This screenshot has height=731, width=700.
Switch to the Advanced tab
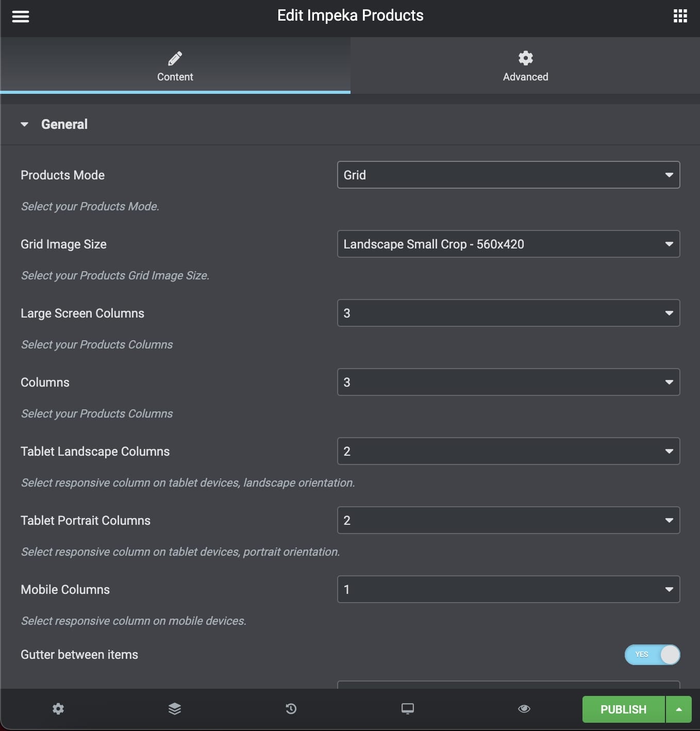pyautogui.click(x=525, y=66)
